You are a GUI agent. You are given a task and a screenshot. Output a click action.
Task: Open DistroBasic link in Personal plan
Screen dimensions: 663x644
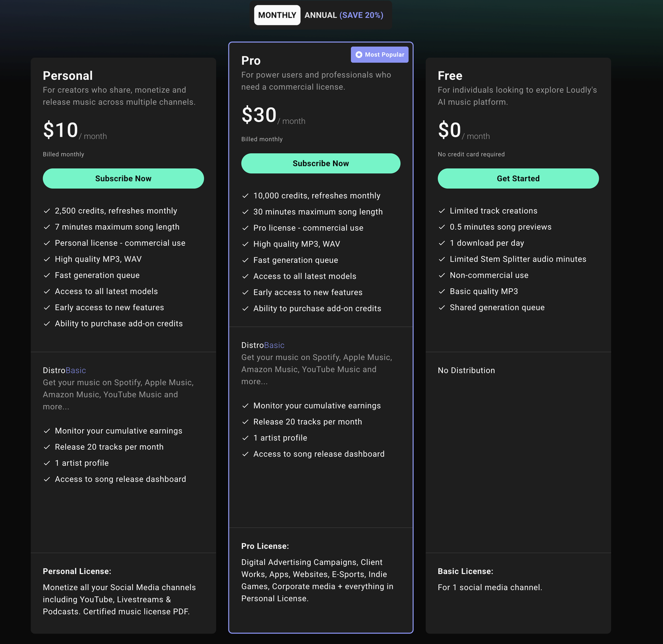pos(64,371)
